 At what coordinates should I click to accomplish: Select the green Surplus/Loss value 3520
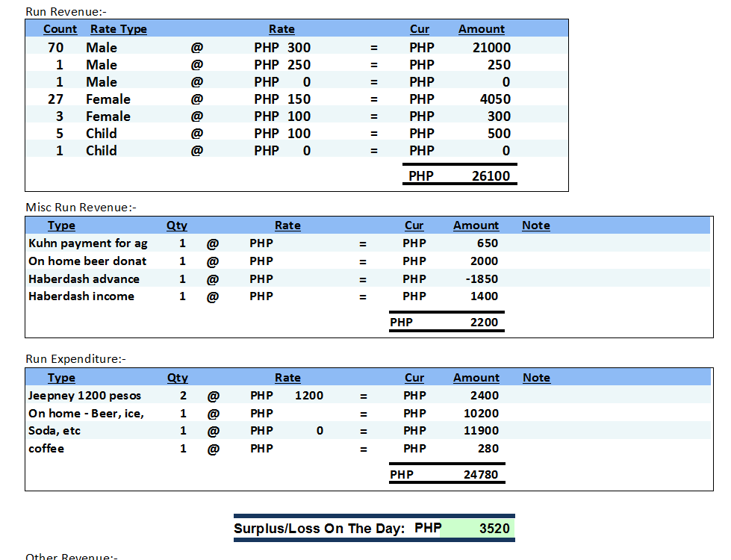pos(494,529)
